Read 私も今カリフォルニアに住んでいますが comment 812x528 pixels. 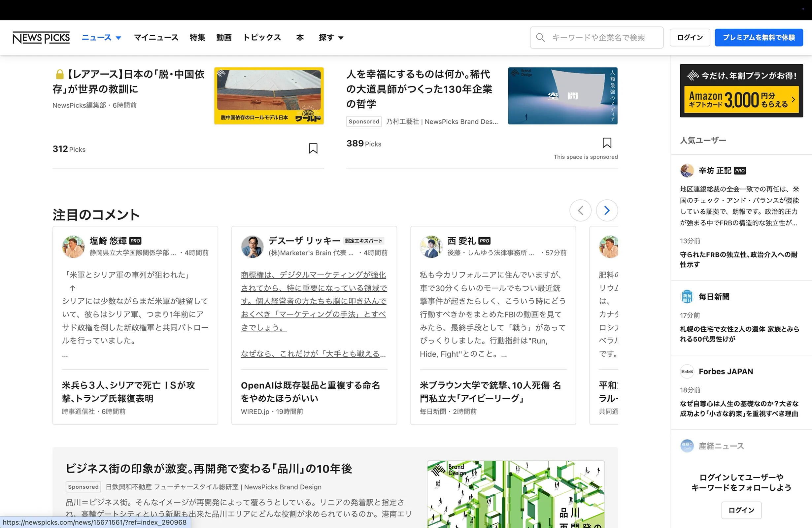(493, 314)
